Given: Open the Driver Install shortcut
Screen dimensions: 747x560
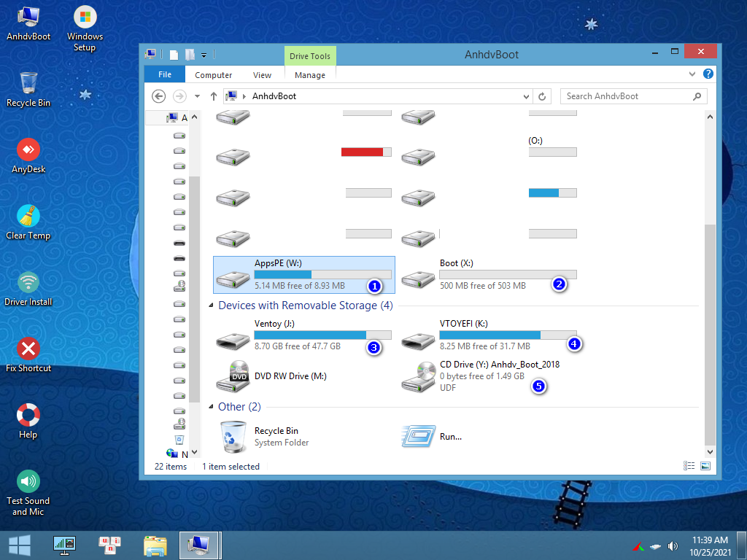Looking at the screenshot, I should click(28, 289).
